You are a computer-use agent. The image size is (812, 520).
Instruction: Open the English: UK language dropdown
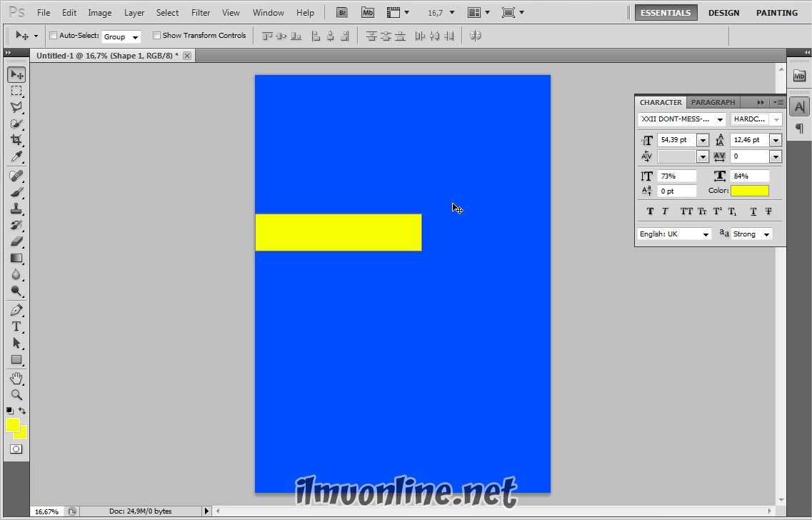pyautogui.click(x=674, y=234)
